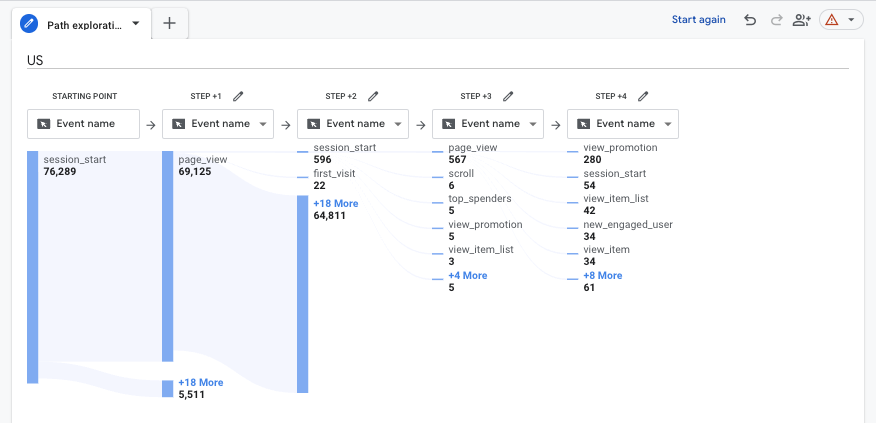Screen dimensions: 876x423
Task: Edit STEP +1 with pencil icon
Action: point(238,96)
